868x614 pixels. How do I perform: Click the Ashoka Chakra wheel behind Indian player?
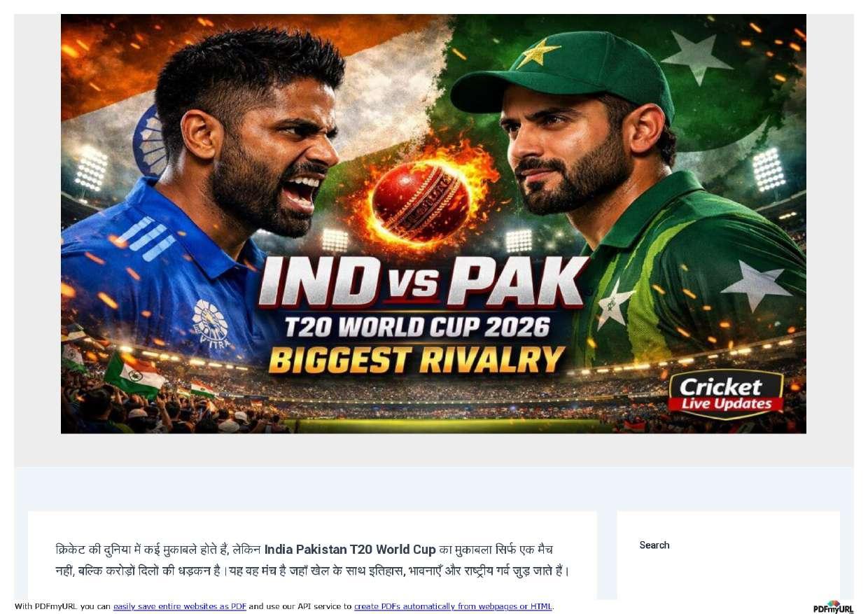[150, 140]
